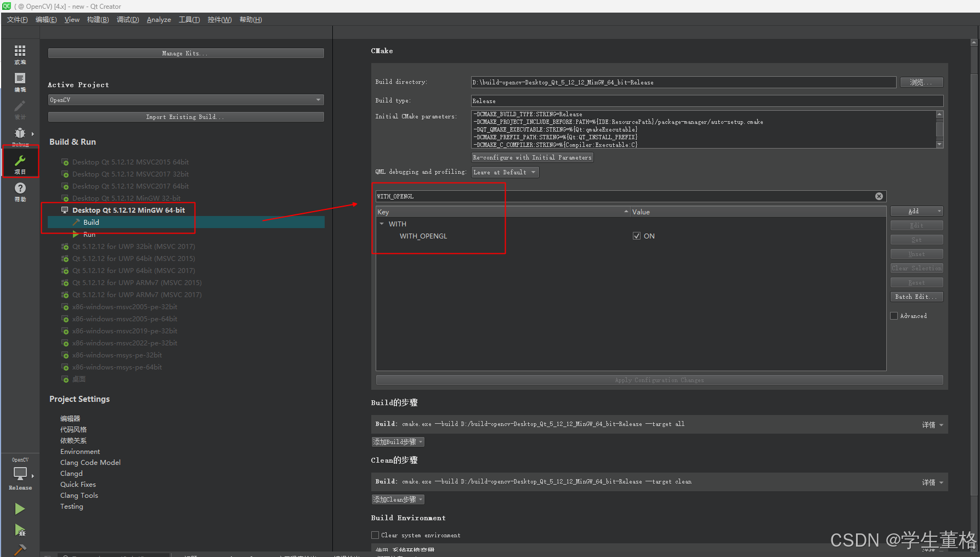The width and height of the screenshot is (980, 557).
Task: Open the View menu
Action: pyautogui.click(x=72, y=20)
